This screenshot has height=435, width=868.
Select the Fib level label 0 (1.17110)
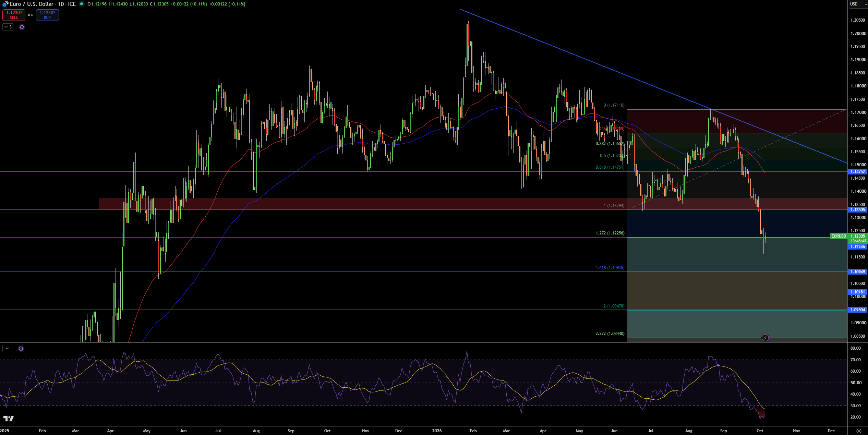click(x=614, y=105)
